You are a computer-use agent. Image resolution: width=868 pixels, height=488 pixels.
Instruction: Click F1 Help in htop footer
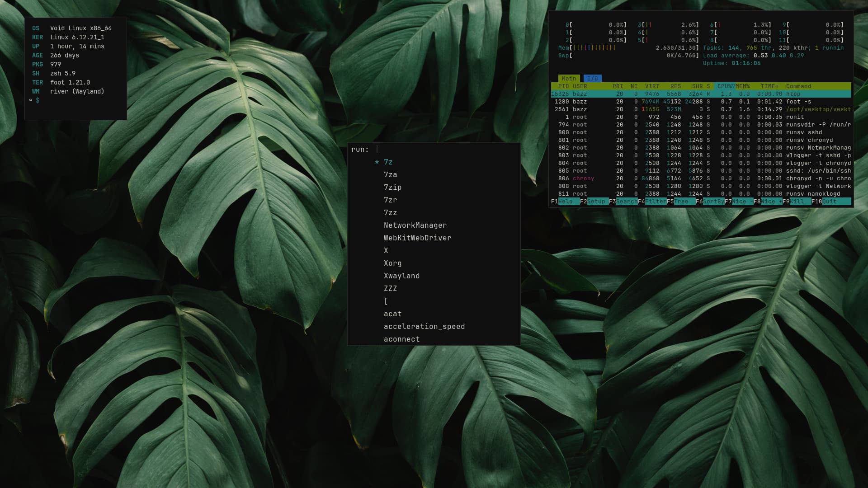[x=565, y=202]
